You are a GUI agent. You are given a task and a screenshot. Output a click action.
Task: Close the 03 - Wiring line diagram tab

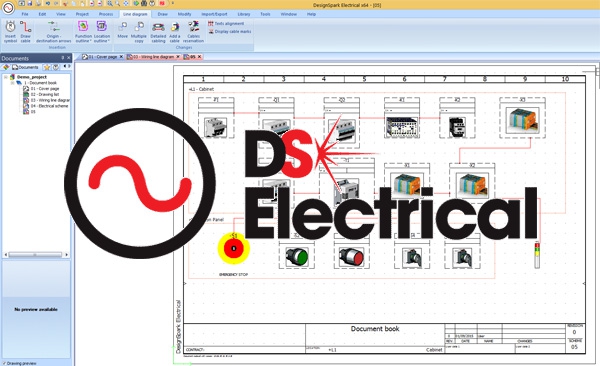click(178, 57)
